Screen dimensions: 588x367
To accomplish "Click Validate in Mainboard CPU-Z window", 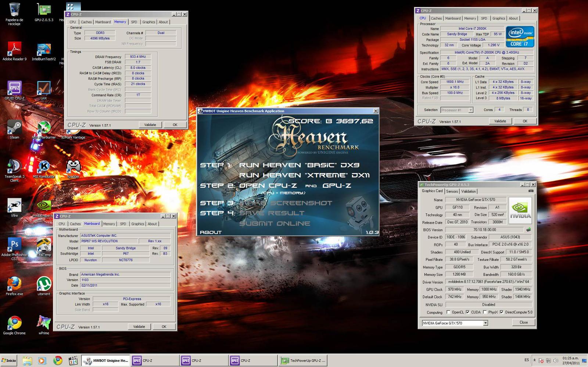I will tap(139, 327).
